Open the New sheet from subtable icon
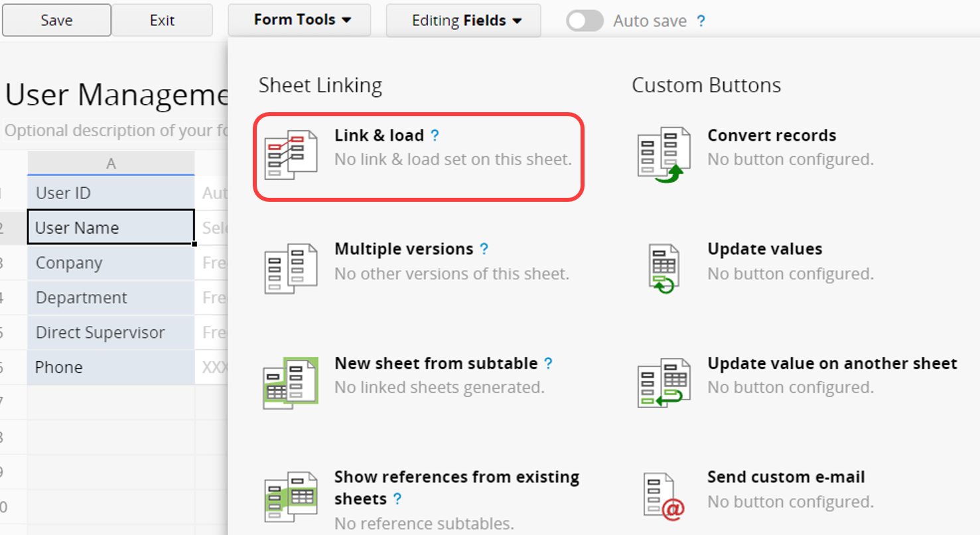This screenshot has width=980, height=535. coord(291,383)
